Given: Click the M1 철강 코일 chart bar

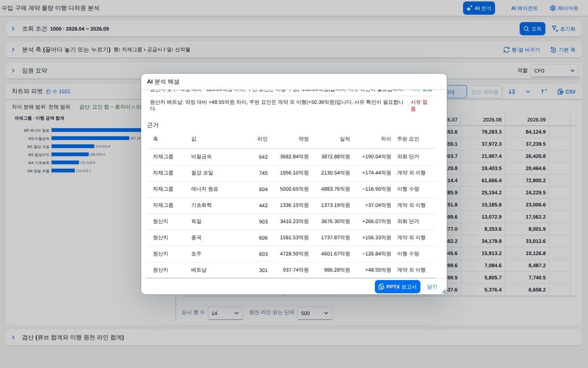Looking at the screenshot, I should (73, 146).
